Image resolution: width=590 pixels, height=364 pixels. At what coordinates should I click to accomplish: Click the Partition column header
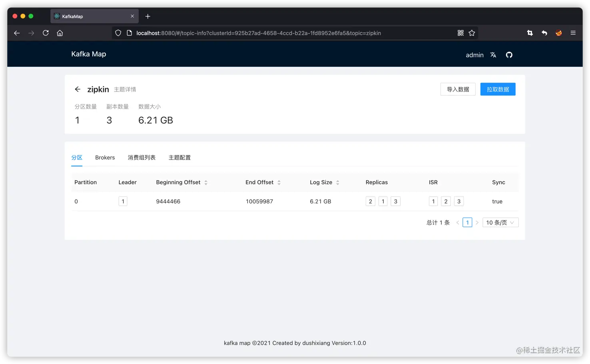tap(86, 182)
